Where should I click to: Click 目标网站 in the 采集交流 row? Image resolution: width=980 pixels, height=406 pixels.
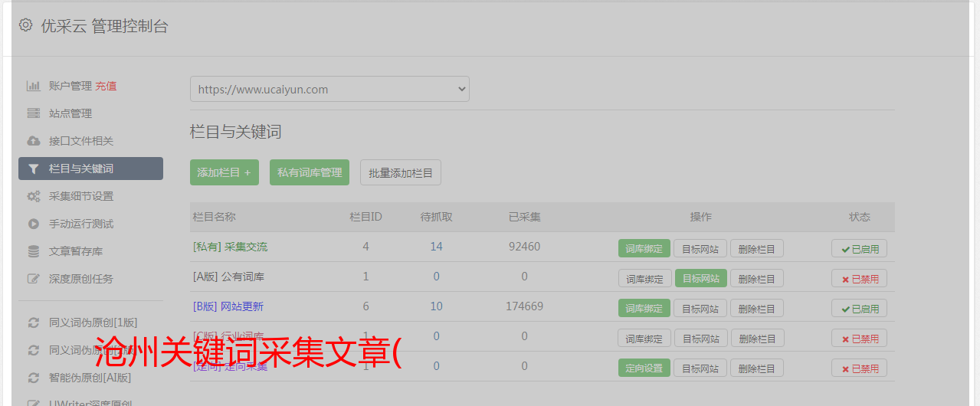coord(700,248)
